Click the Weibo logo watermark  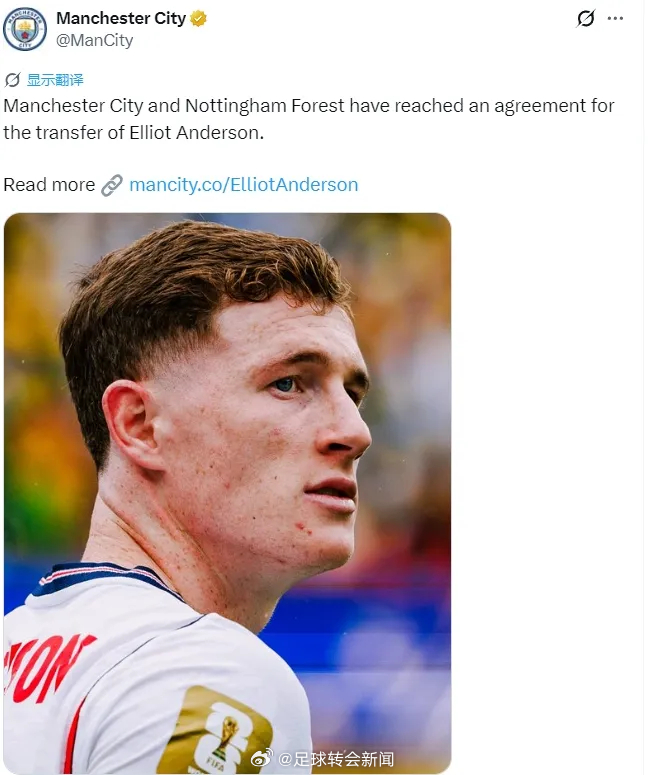261,757
